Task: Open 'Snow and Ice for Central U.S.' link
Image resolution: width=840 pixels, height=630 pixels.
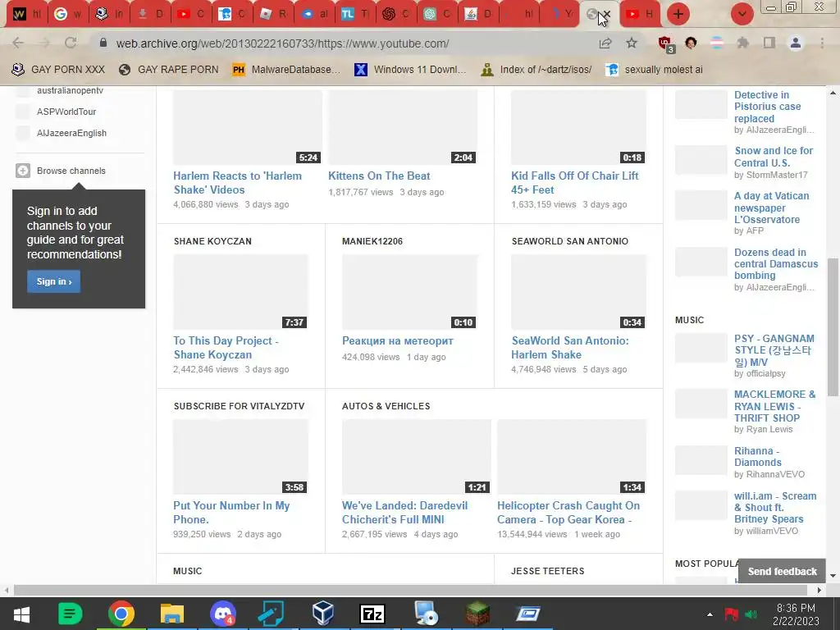Action: pos(774,157)
